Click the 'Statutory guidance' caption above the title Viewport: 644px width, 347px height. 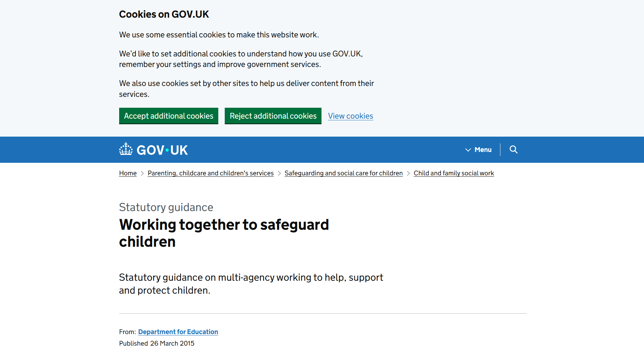click(166, 207)
